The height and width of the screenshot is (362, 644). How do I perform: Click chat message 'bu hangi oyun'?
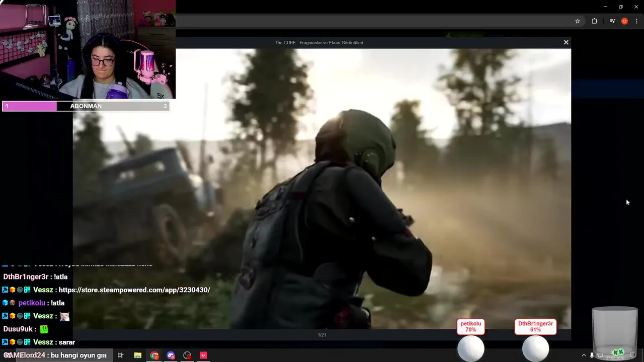coord(79,355)
